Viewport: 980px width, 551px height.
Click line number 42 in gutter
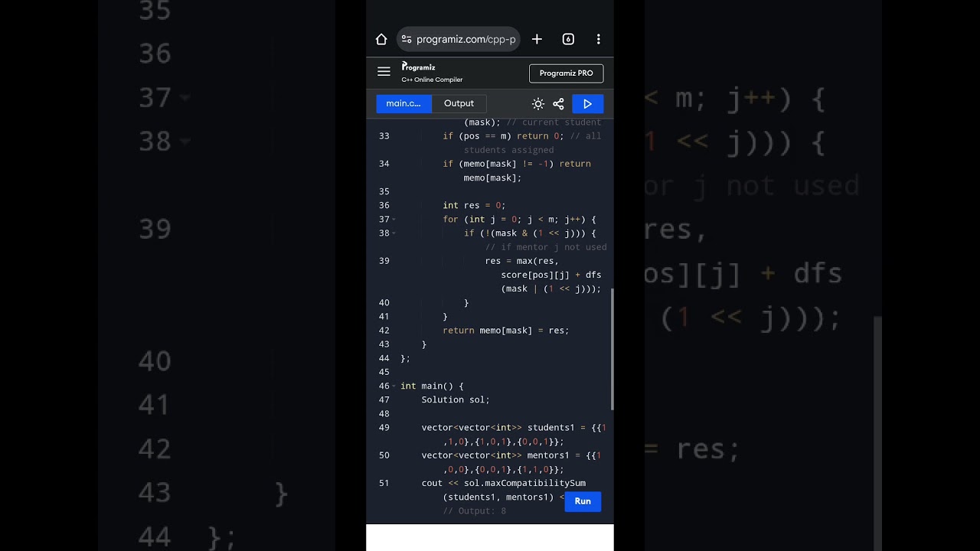pyautogui.click(x=384, y=331)
